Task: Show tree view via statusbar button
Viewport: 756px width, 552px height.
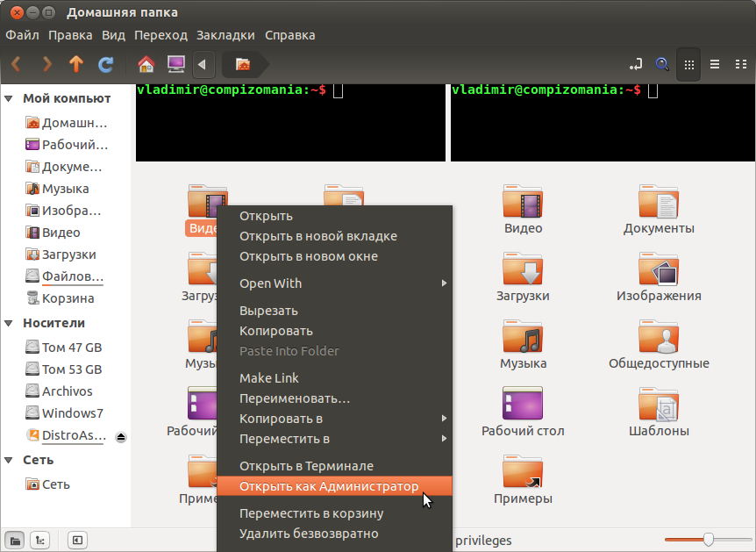Action: [x=40, y=541]
